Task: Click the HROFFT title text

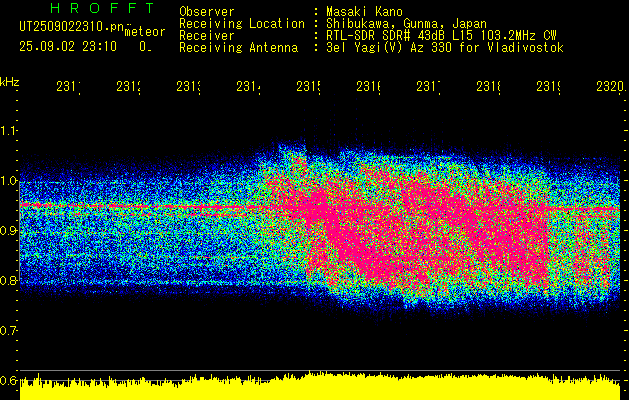Action: 102,8
